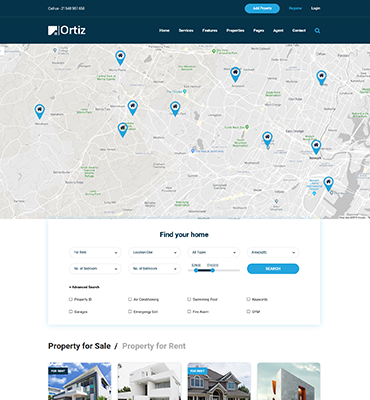
Task: Switch to Property for Rent tab
Action: (154, 346)
